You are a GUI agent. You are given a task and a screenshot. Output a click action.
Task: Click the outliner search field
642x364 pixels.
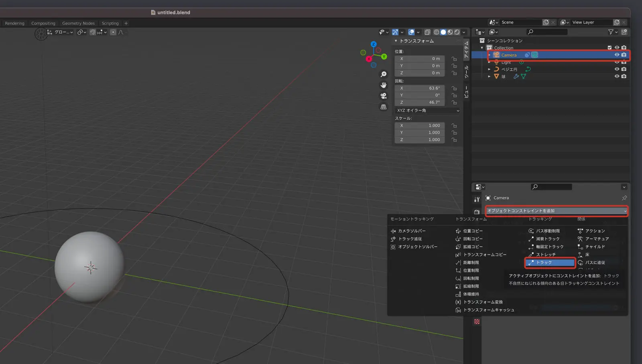[x=547, y=32]
